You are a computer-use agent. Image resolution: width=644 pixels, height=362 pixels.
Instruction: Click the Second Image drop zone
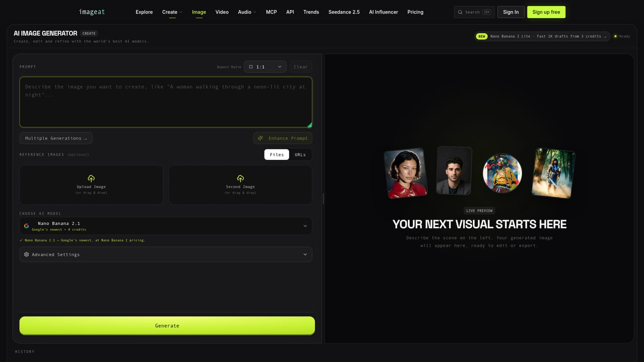pyautogui.click(x=240, y=185)
